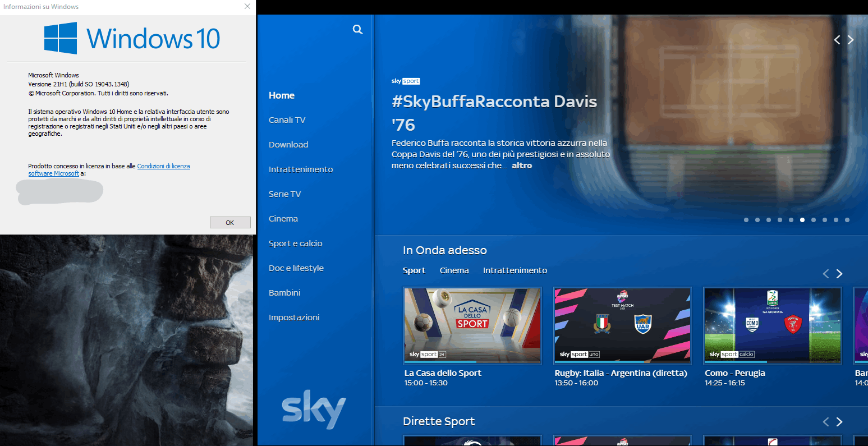Open Como - Perugia match thumbnail
868x446 pixels.
click(x=773, y=325)
